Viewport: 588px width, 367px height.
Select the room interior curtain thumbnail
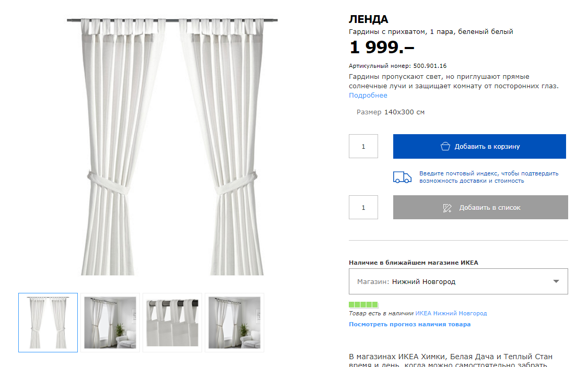coord(110,322)
